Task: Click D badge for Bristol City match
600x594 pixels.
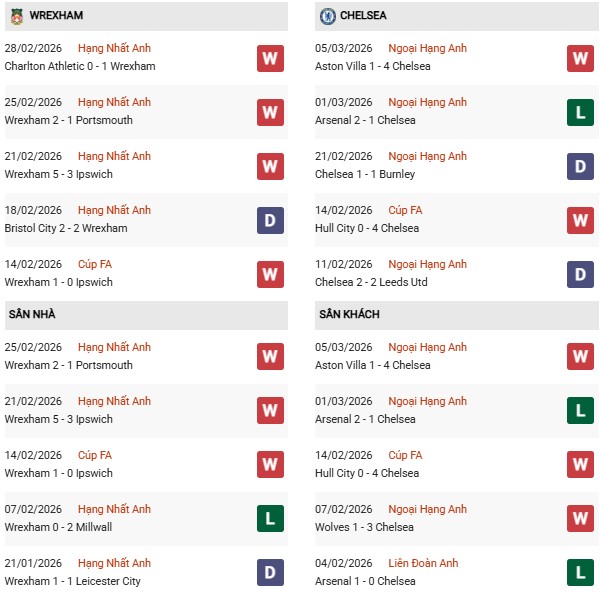Action: [270, 220]
